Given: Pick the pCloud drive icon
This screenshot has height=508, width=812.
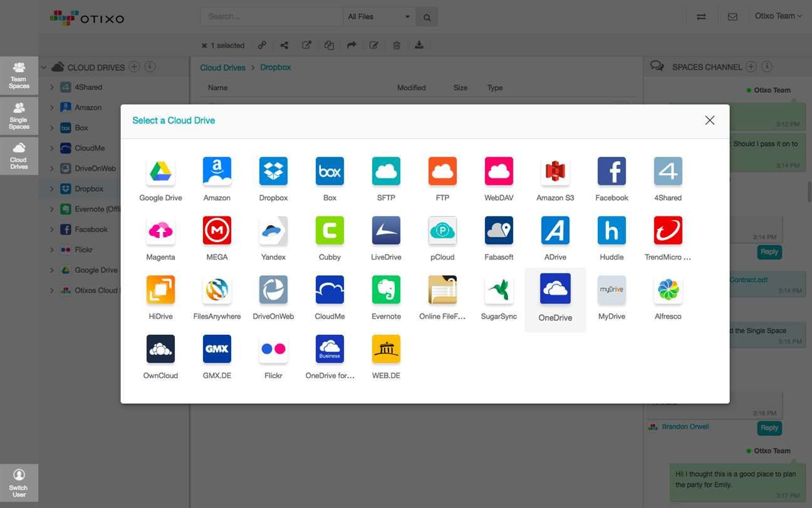Looking at the screenshot, I should (442, 230).
